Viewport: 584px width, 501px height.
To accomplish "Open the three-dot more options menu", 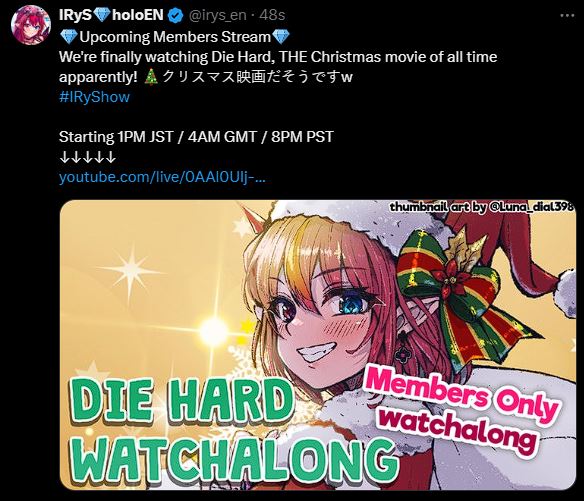I will (567, 15).
